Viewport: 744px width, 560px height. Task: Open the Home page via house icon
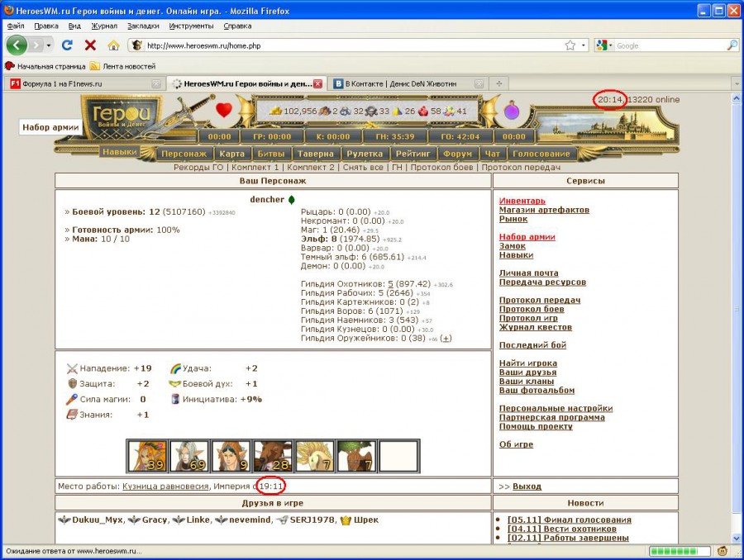tap(113, 45)
